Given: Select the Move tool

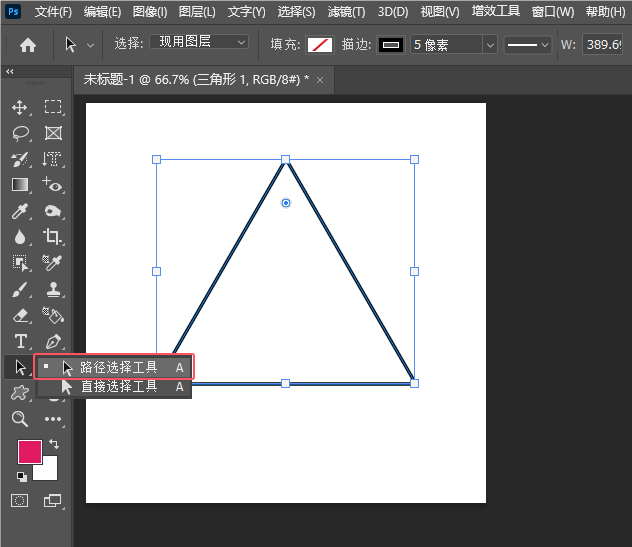Looking at the screenshot, I should click(19, 107).
